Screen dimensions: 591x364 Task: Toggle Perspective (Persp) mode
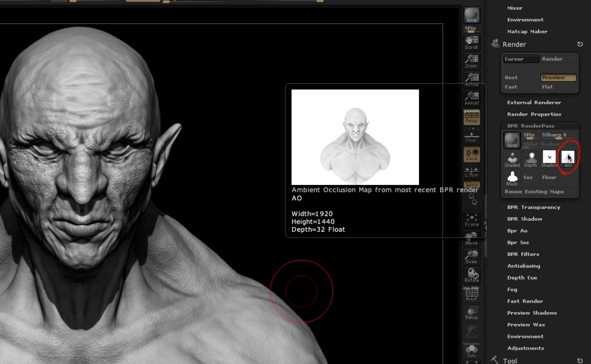(x=472, y=117)
